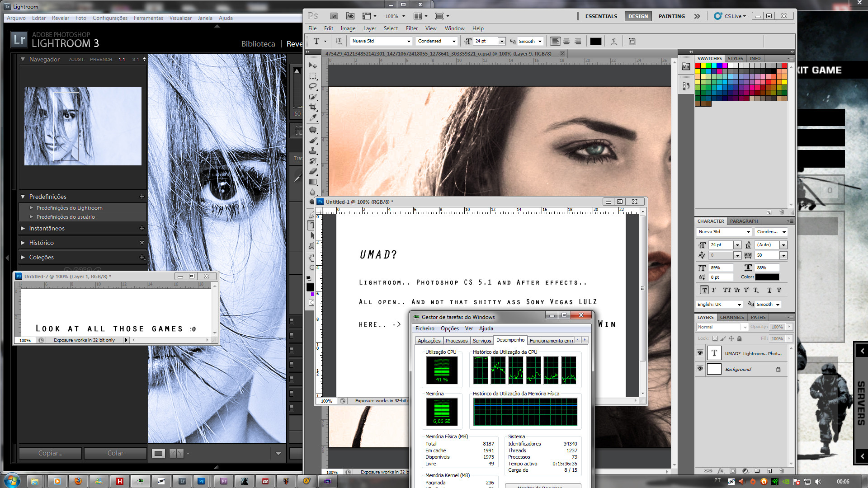This screenshot has width=868, height=488.
Task: Select the Eraser tool
Action: (313, 171)
